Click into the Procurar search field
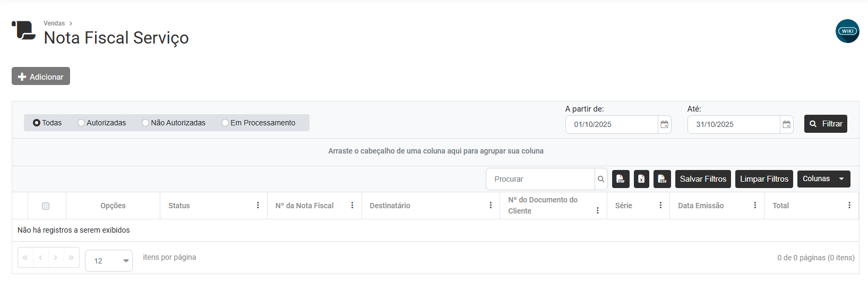Viewport: 868px width, 298px height. point(540,179)
